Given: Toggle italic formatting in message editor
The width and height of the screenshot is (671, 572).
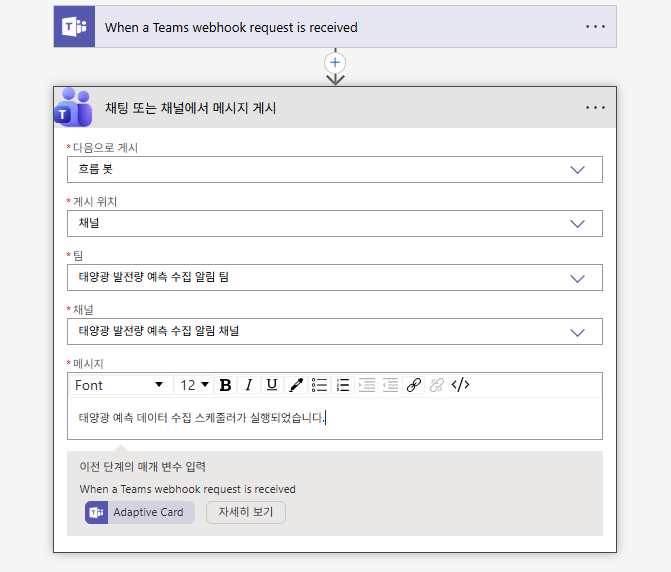Looking at the screenshot, I should [248, 385].
